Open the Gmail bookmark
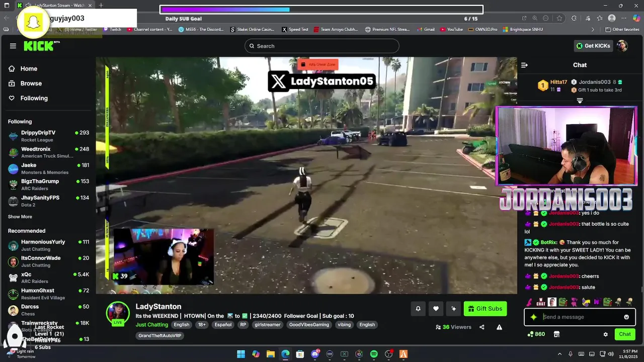Viewport: 644px width, 362px height. pyautogui.click(x=426, y=30)
